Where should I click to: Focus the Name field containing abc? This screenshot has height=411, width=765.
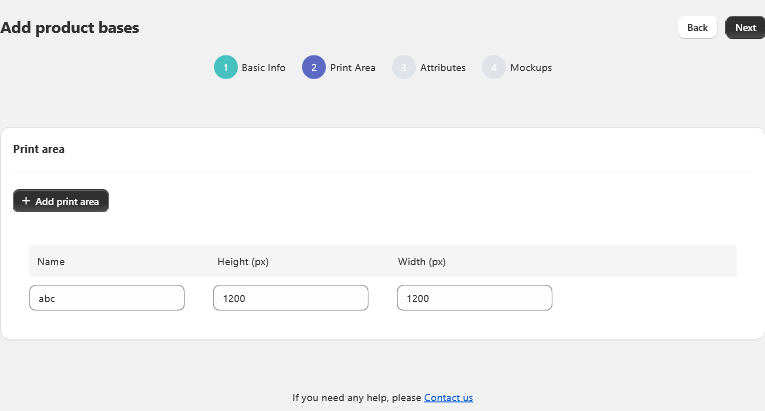pyautogui.click(x=107, y=298)
